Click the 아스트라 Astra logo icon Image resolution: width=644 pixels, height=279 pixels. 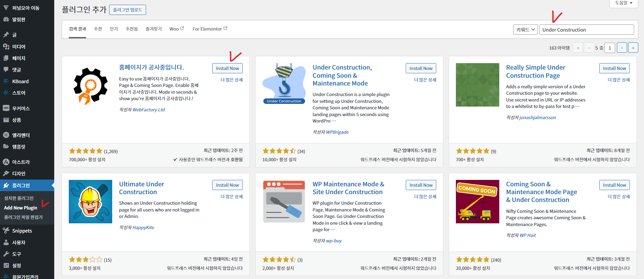pyautogui.click(x=6, y=162)
